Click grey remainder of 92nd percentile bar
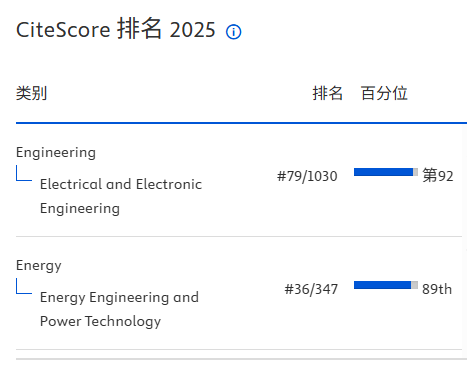 pyautogui.click(x=415, y=172)
